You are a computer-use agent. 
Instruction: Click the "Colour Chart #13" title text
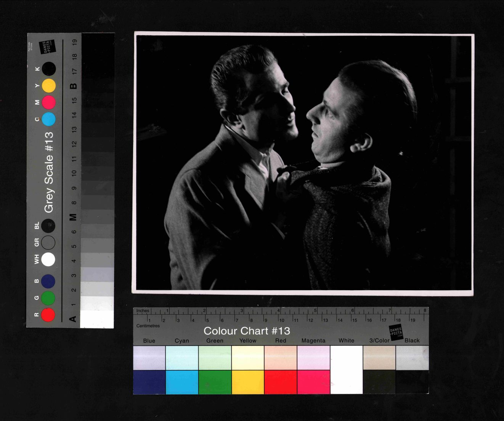247,331
